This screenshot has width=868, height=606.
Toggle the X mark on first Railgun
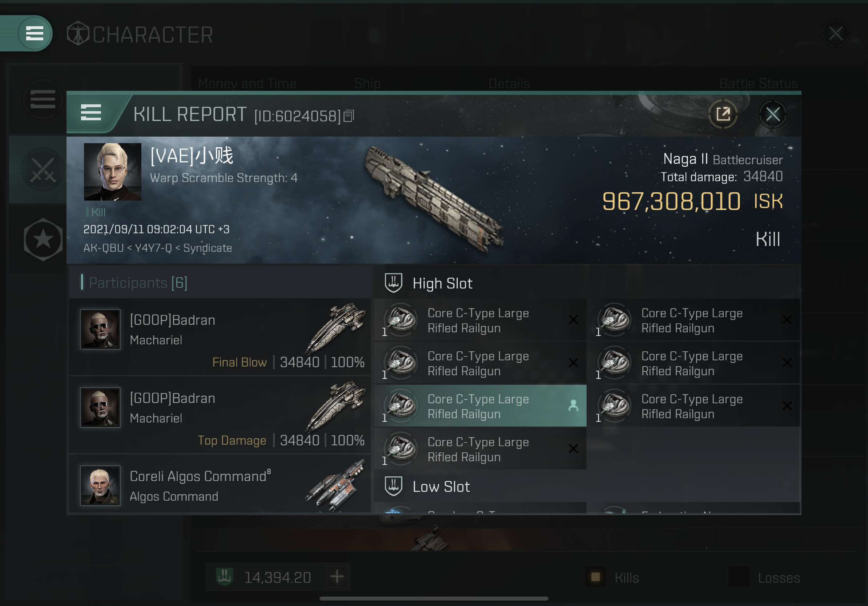coord(573,320)
